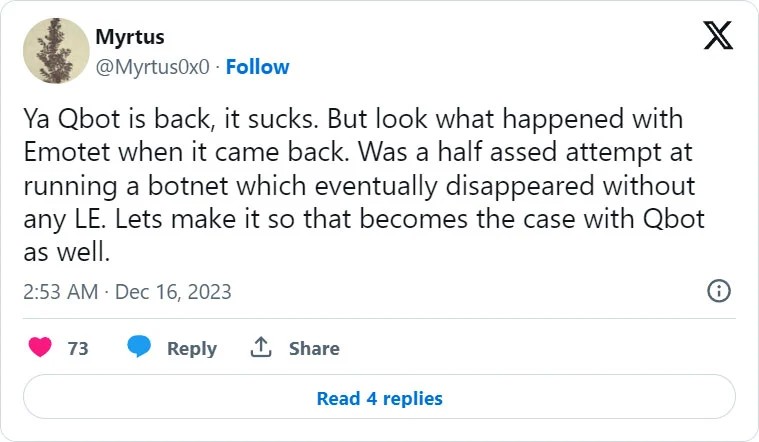Click the 73 likes count
The width and height of the screenshot is (759, 442).
78,348
